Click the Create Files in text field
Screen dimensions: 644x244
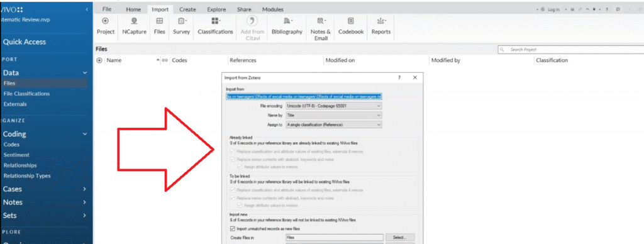335,238
